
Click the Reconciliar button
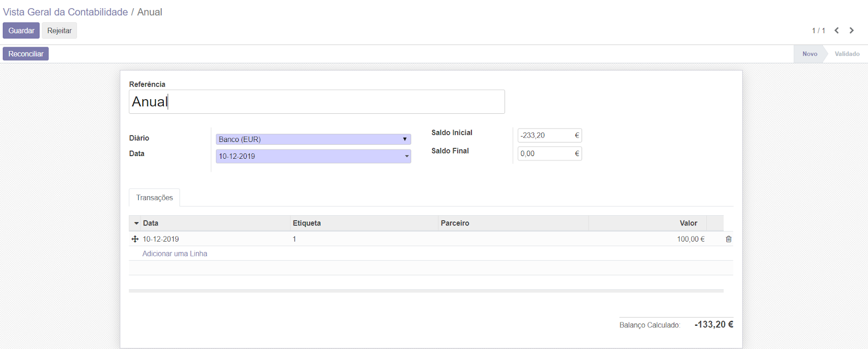point(25,54)
